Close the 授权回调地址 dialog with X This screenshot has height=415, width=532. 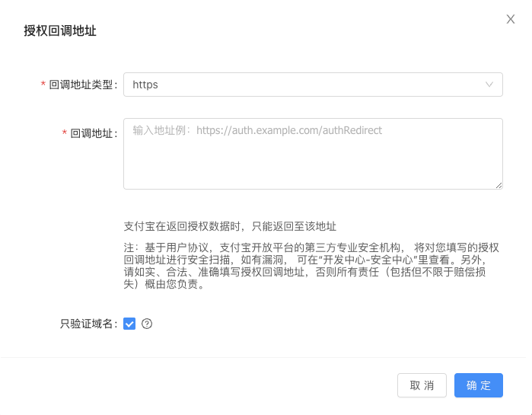click(x=511, y=19)
